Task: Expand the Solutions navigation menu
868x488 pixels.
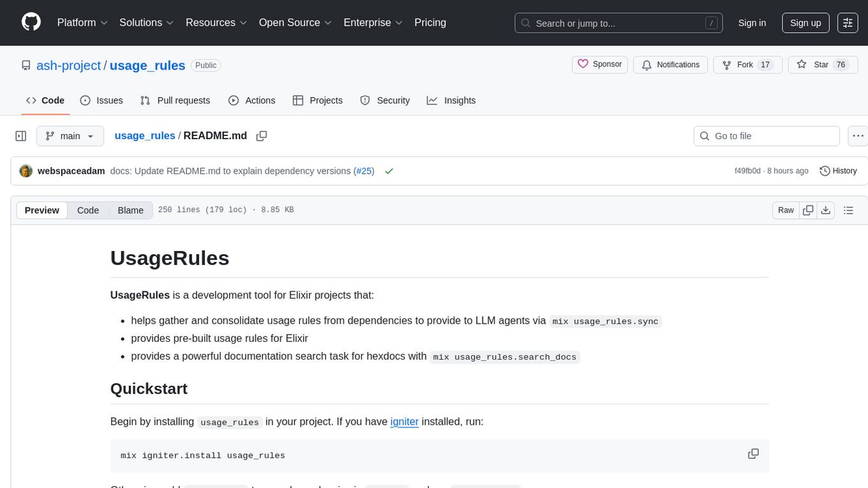Action: pyautogui.click(x=147, y=22)
